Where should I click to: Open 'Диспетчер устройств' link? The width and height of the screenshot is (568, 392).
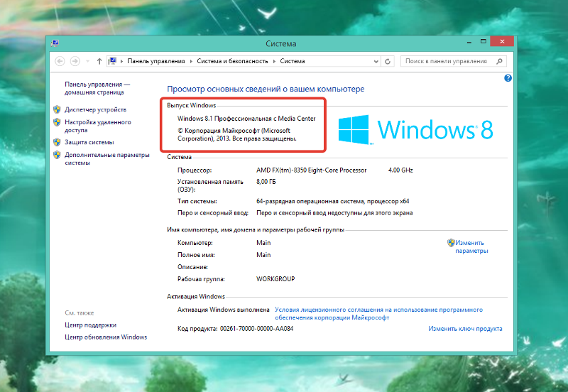(95, 109)
